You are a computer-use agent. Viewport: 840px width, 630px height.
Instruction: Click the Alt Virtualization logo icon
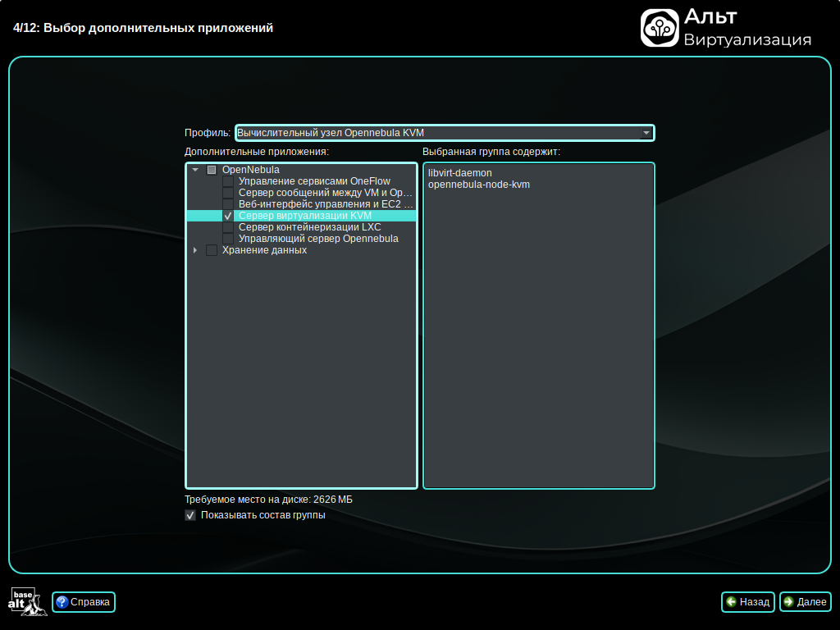click(659, 28)
